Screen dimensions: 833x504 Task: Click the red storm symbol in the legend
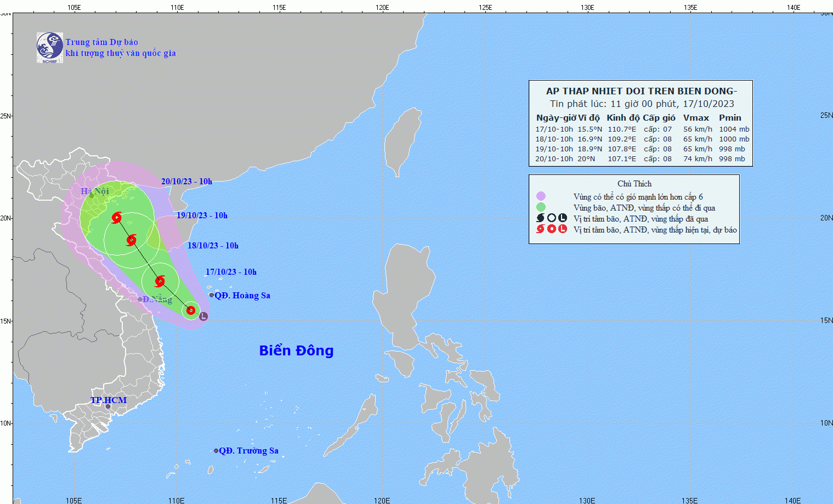(x=541, y=229)
